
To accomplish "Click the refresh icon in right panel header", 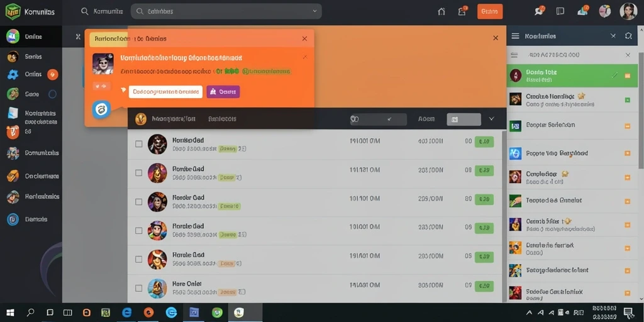I will [628, 36].
